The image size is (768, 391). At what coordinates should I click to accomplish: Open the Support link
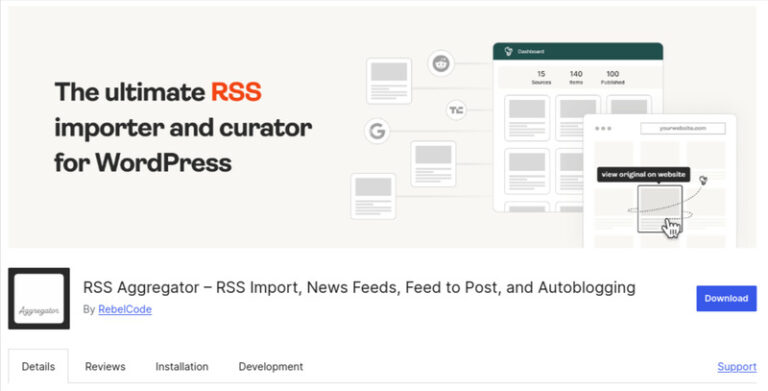pos(737,367)
